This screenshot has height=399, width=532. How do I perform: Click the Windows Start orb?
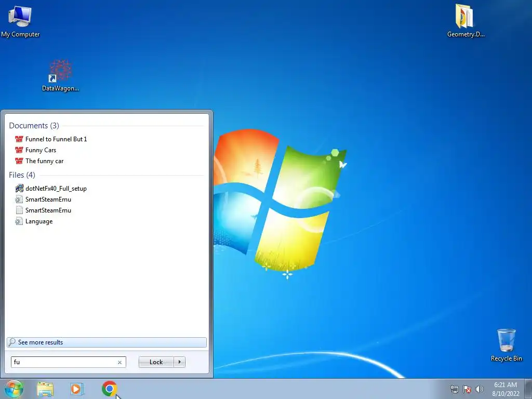14,389
